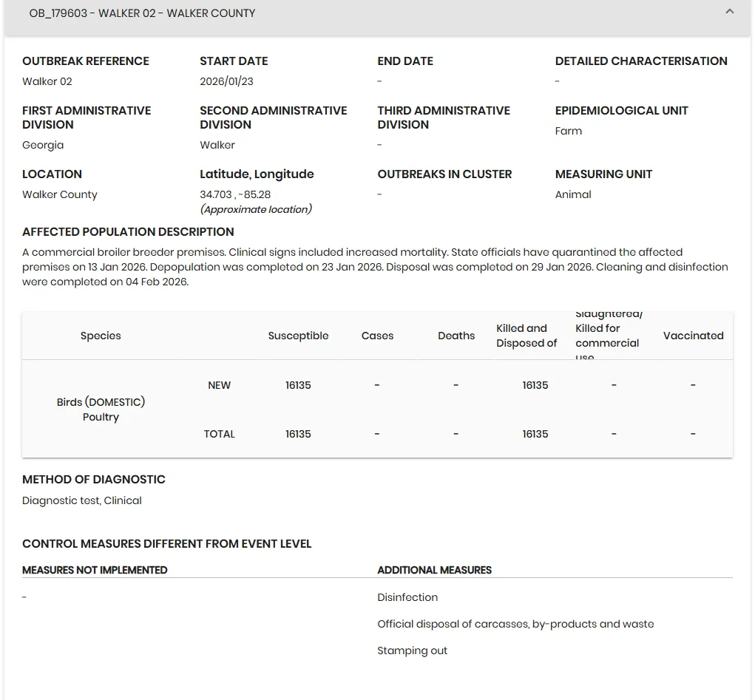This screenshot has width=755, height=700.
Task: Click the '(Approximate location)' note
Action: (256, 209)
